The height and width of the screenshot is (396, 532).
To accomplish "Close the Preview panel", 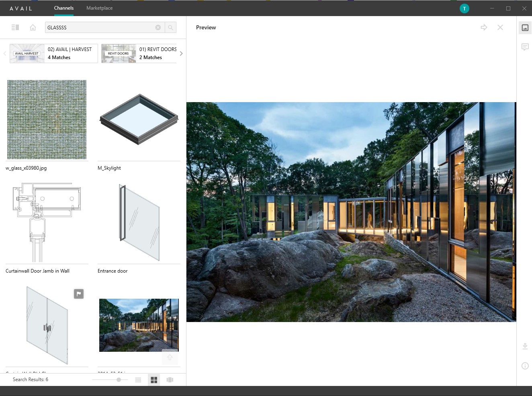I will click(x=500, y=27).
